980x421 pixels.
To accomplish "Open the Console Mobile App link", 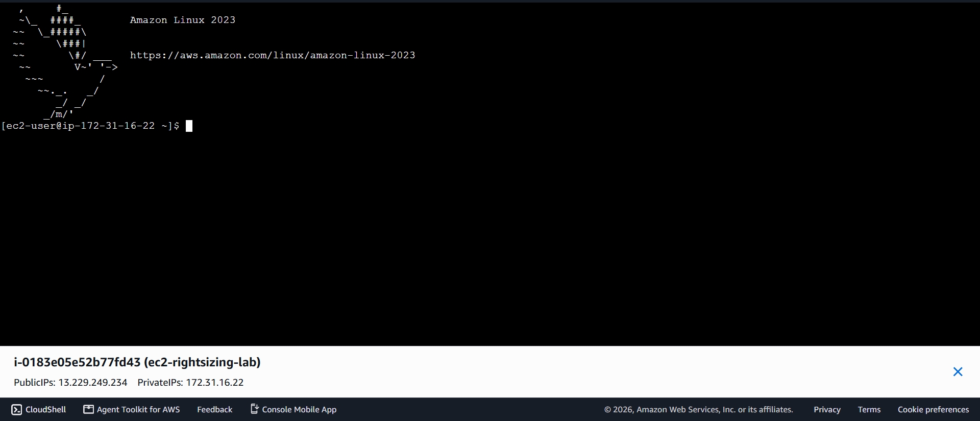I will tap(293, 409).
